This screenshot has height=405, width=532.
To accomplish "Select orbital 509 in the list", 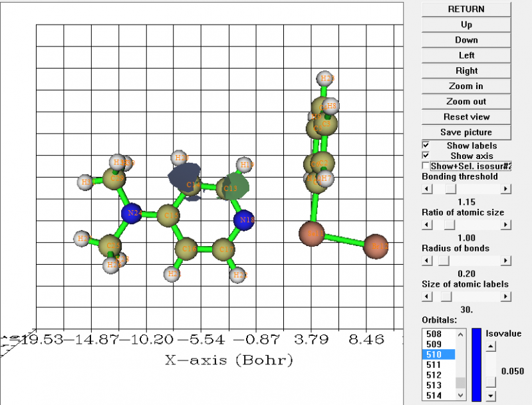I will coord(438,344).
